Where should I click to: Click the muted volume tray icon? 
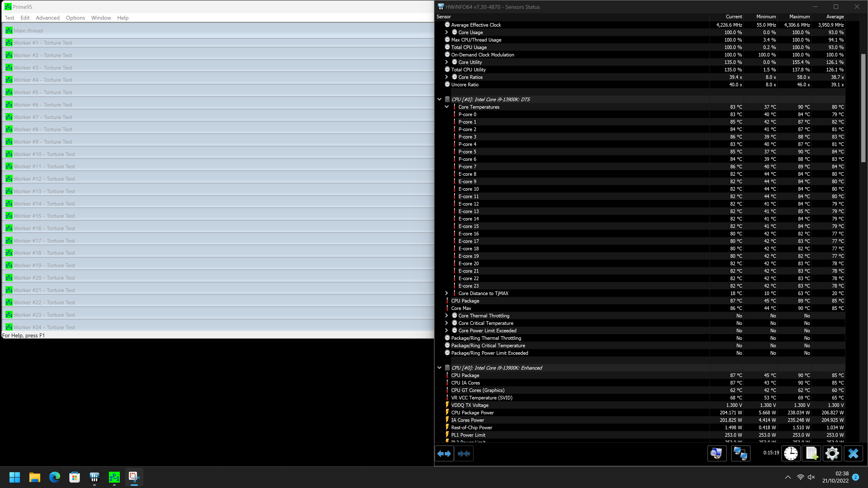(x=811, y=477)
